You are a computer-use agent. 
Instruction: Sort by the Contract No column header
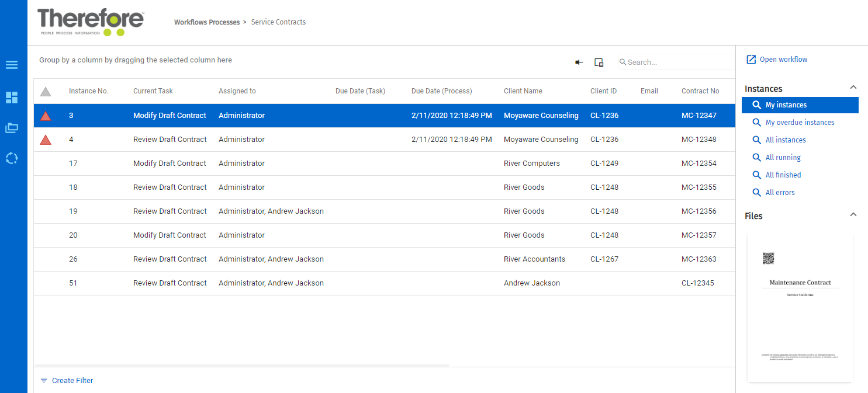tap(700, 91)
